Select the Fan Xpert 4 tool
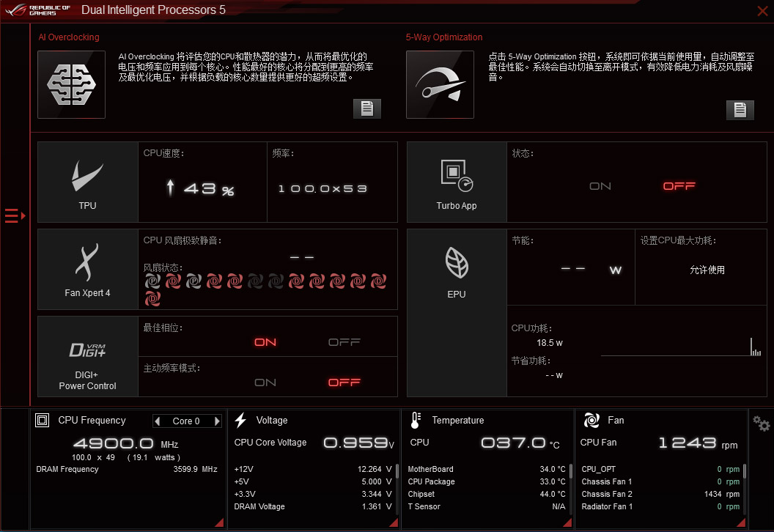 point(87,268)
